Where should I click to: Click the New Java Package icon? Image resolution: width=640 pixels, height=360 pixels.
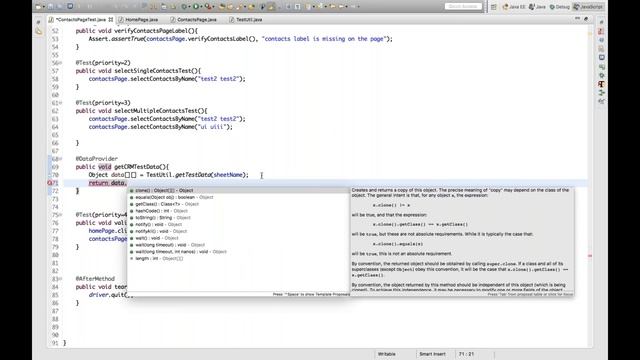coord(222,7)
